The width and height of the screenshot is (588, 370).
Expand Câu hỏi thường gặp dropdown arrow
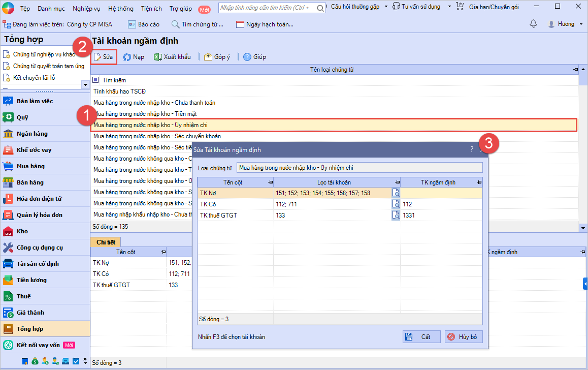[385, 7]
